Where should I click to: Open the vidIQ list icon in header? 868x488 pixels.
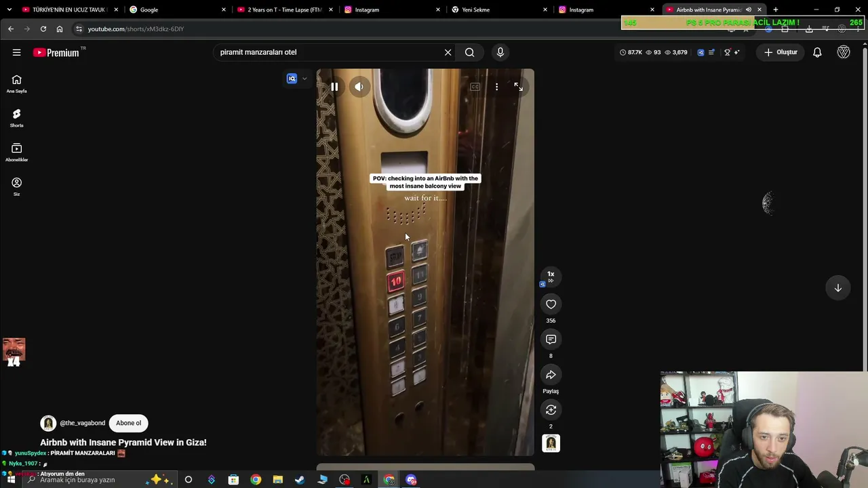711,52
